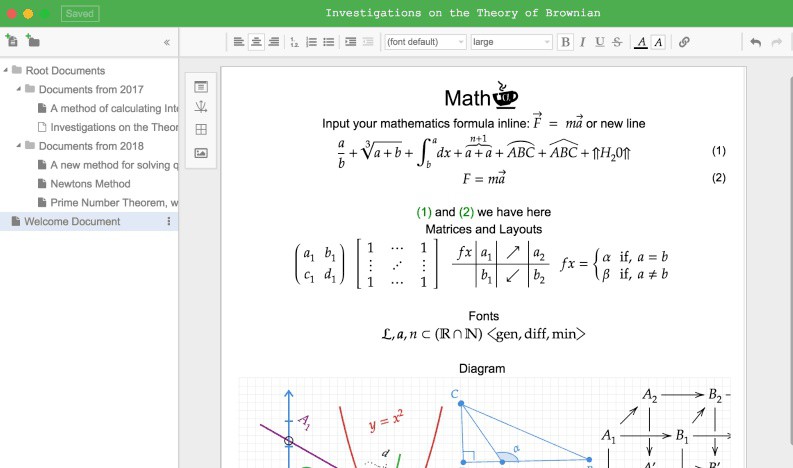Insert a graph diagram using the axes icon
The image size is (793, 468).
click(201, 107)
